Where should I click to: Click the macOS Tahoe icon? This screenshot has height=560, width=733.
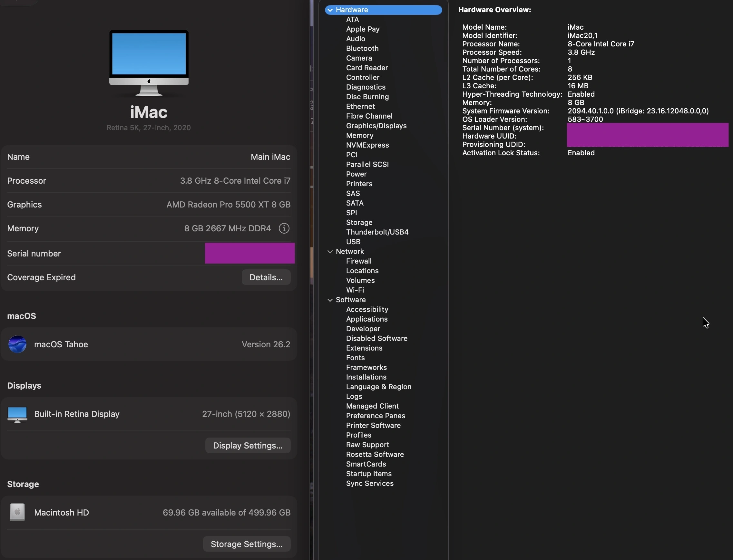coord(17,344)
